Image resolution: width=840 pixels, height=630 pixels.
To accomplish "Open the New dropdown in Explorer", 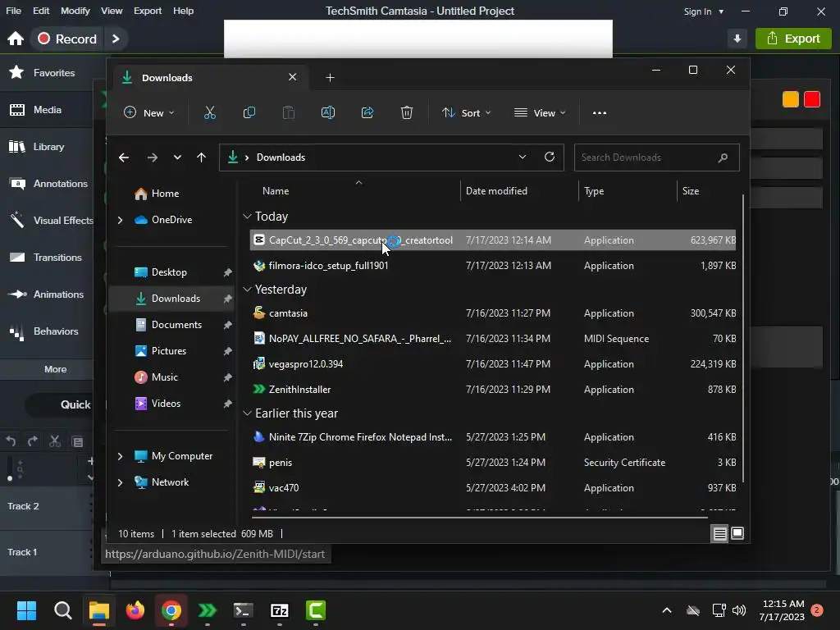I will [x=149, y=112].
